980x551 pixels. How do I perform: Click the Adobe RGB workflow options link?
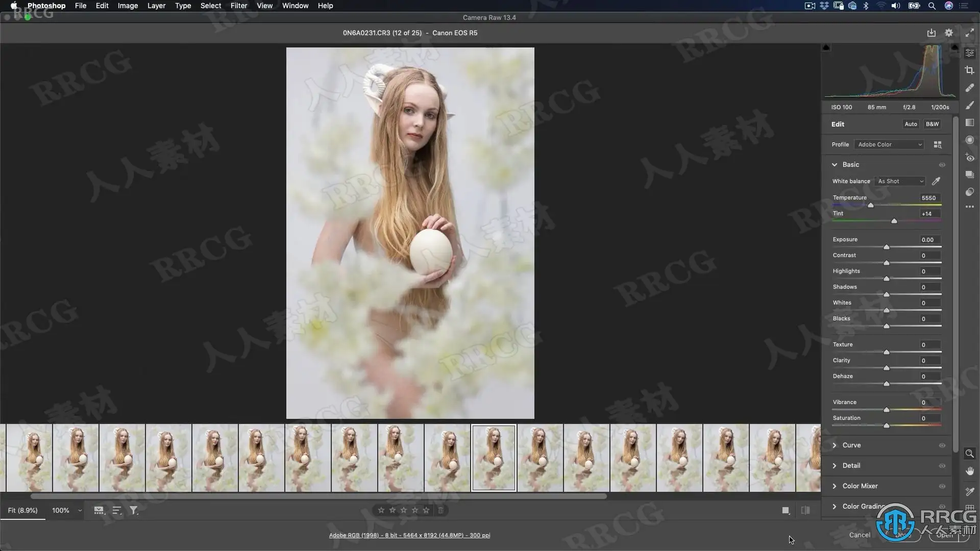coord(409,535)
